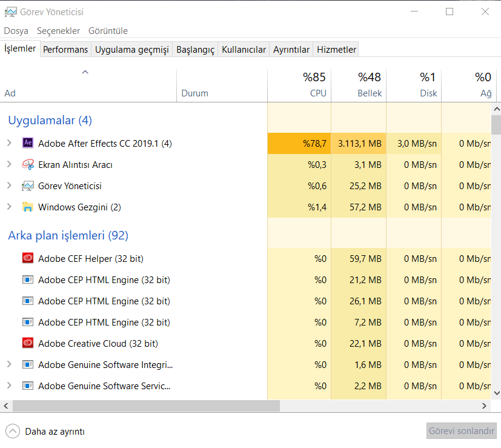Viewport: 501px width, 448px height.
Task: Select the Arka plan işlemleri (92) heading
Action: [68, 235]
